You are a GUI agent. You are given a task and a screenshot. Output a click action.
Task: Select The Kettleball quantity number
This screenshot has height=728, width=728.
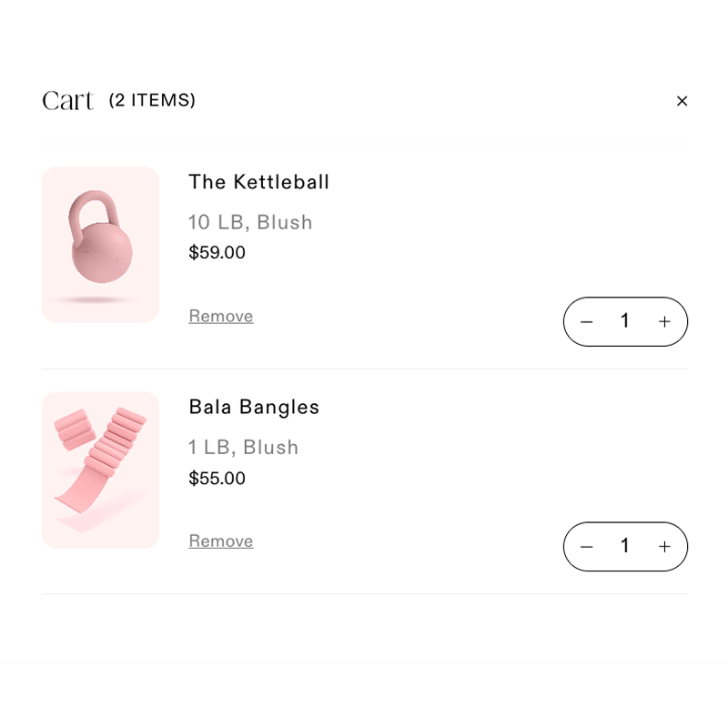coord(625,321)
